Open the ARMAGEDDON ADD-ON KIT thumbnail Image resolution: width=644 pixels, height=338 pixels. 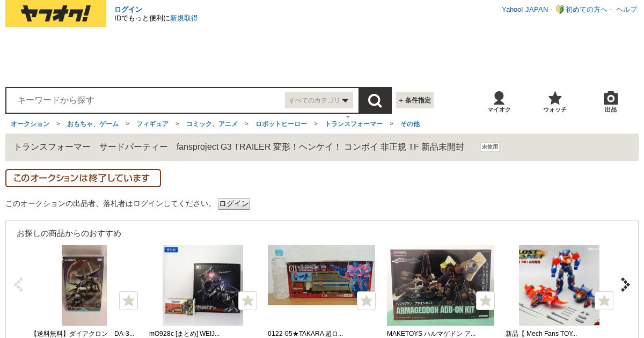click(441, 285)
